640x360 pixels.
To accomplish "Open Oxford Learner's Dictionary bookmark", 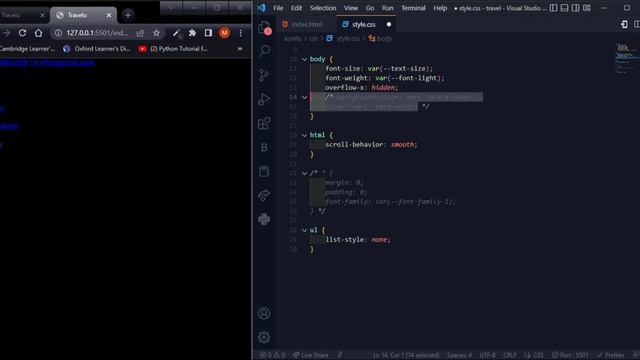I will coord(97,49).
